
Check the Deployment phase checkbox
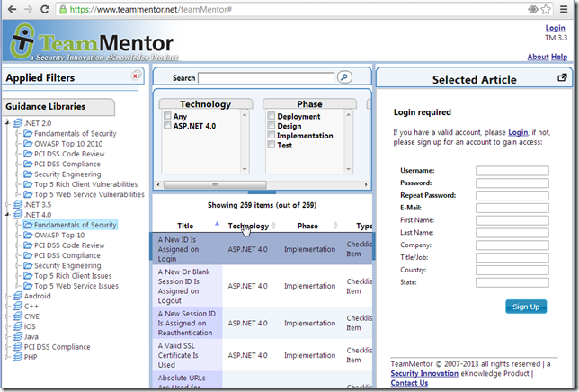272,116
